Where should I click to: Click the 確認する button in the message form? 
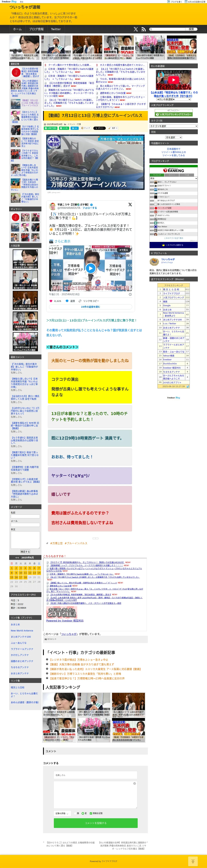tap(25, 552)
